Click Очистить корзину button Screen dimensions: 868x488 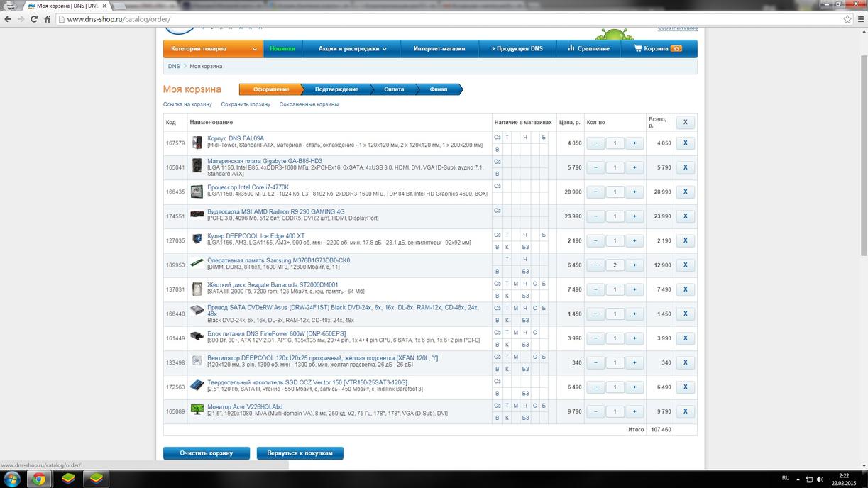(207, 453)
